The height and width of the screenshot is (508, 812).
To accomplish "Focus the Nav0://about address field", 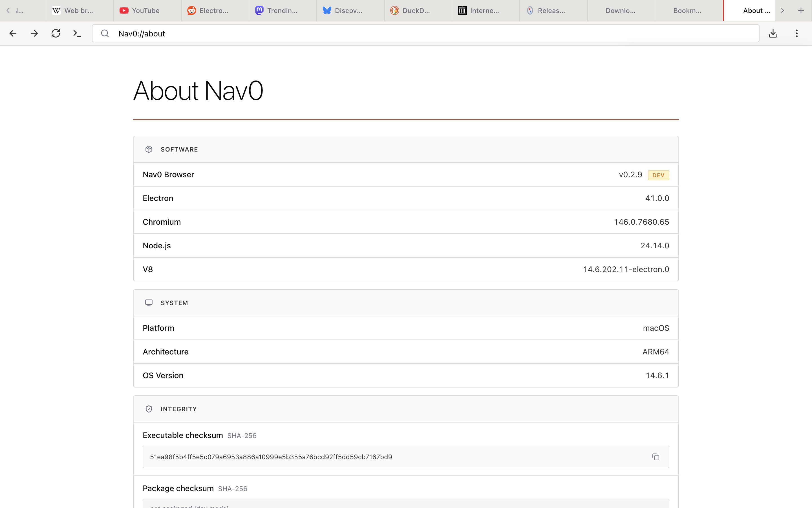I will 425,33.
